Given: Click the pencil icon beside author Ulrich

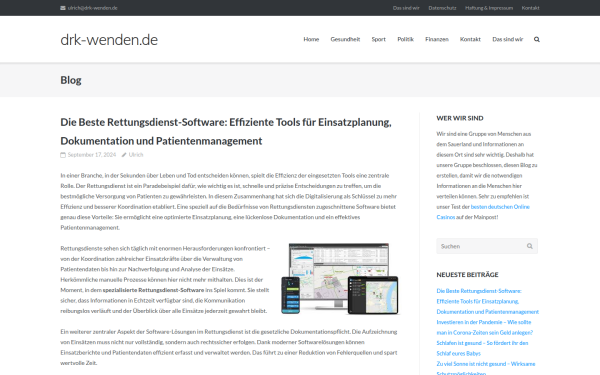Looking at the screenshot, I should (x=124, y=155).
